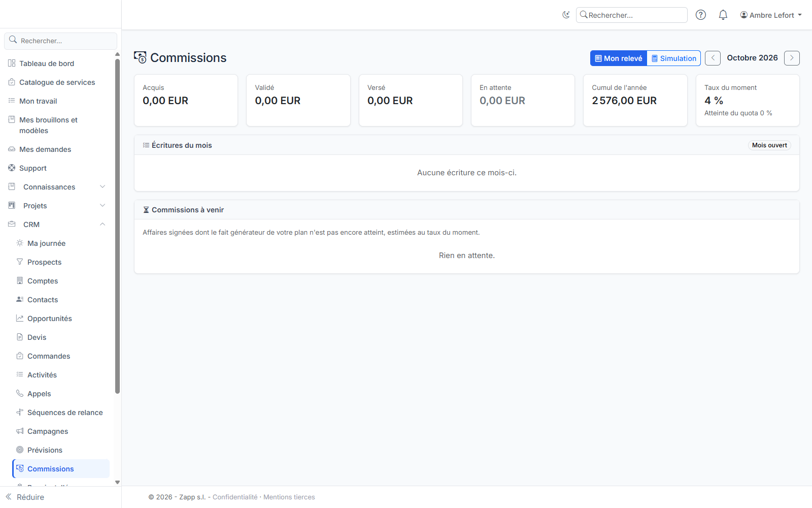The image size is (812, 508).
Task: Click the Mes demandes inbox icon
Action: (12, 149)
